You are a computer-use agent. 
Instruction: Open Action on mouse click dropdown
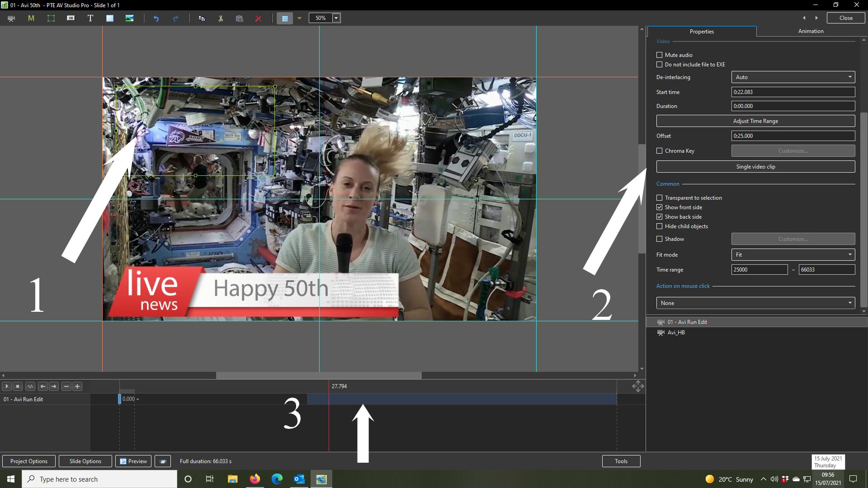coord(755,303)
